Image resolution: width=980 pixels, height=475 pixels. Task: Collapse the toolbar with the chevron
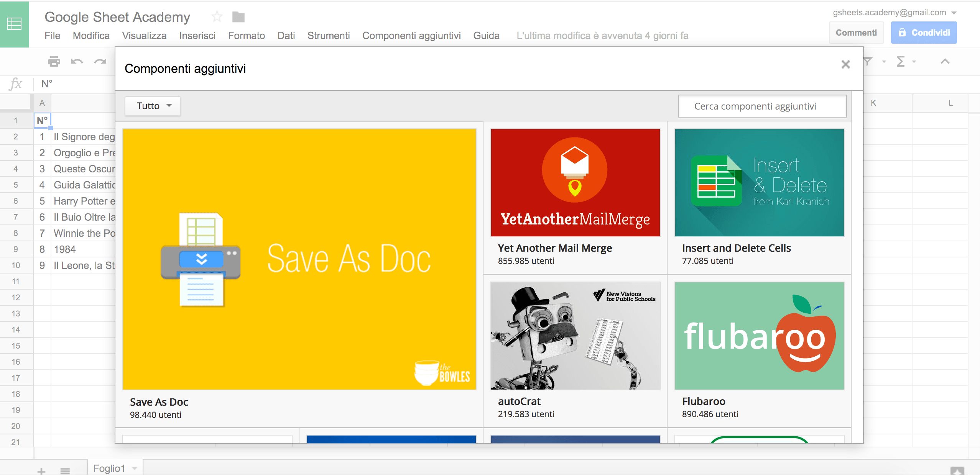click(x=945, y=61)
